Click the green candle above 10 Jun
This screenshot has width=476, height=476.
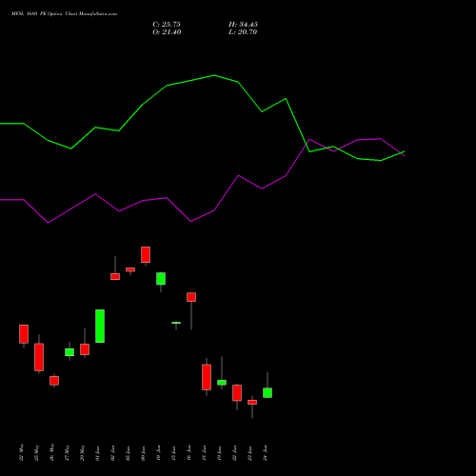(x=161, y=279)
